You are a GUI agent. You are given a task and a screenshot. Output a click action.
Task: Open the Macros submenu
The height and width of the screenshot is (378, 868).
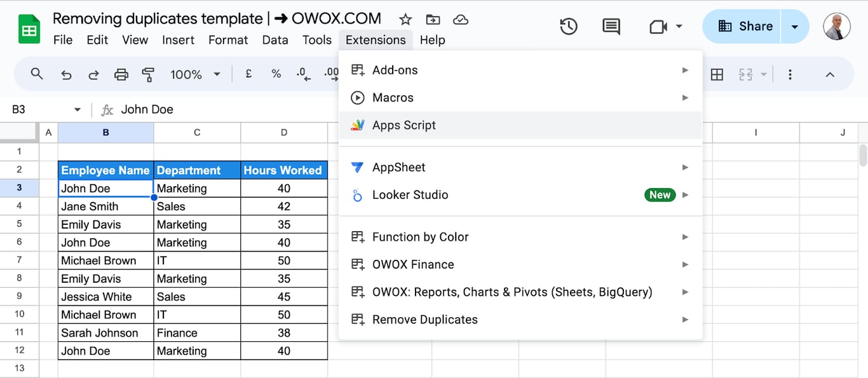pyautogui.click(x=520, y=98)
